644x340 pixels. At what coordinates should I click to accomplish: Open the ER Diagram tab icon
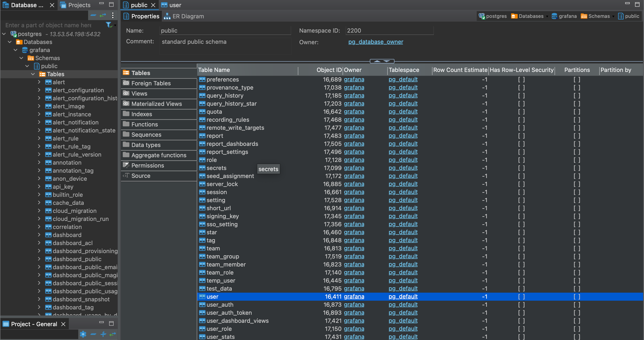pos(167,16)
